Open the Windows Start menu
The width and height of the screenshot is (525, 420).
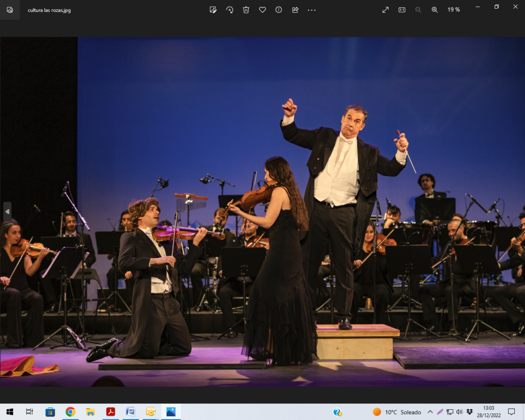10,412
